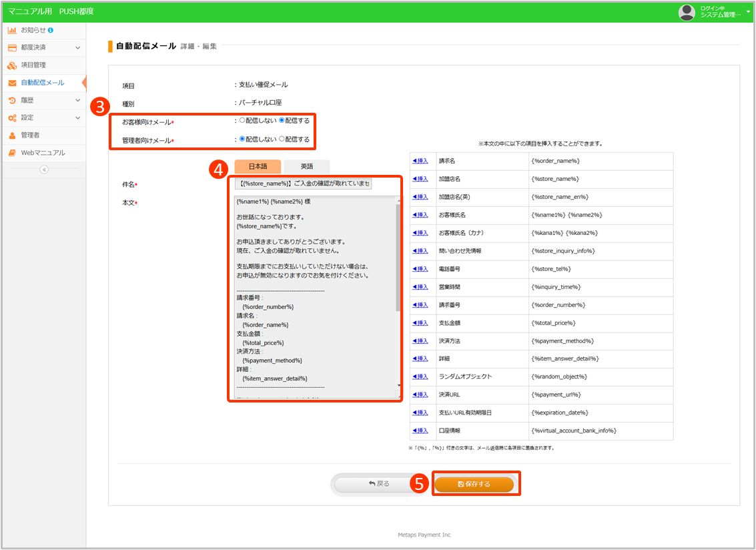
Task: Select 配信しない for お客様向けメール
Action: point(242,121)
